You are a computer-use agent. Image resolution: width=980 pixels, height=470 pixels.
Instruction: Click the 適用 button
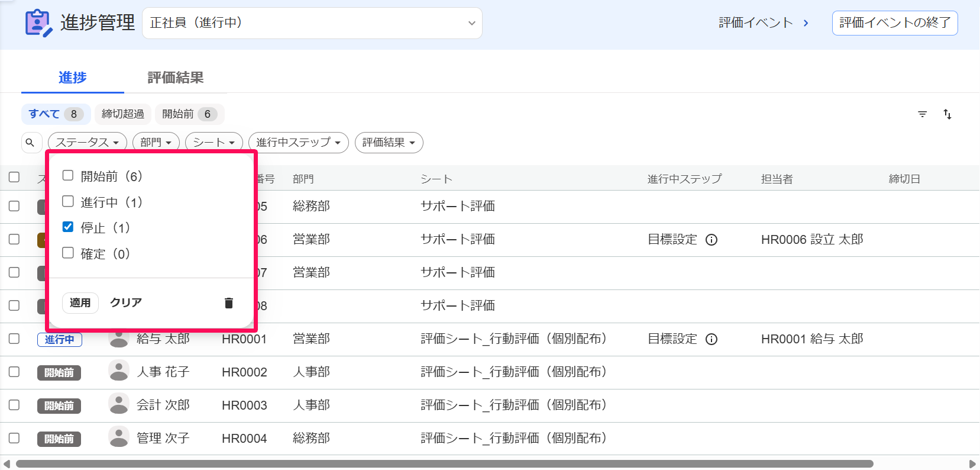(80, 303)
